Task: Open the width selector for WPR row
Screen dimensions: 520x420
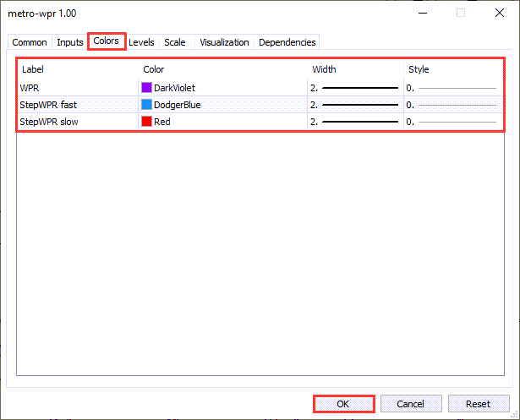Action: click(x=353, y=87)
